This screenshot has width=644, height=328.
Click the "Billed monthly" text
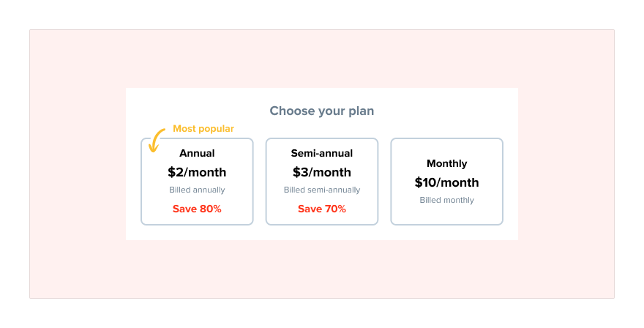click(446, 200)
